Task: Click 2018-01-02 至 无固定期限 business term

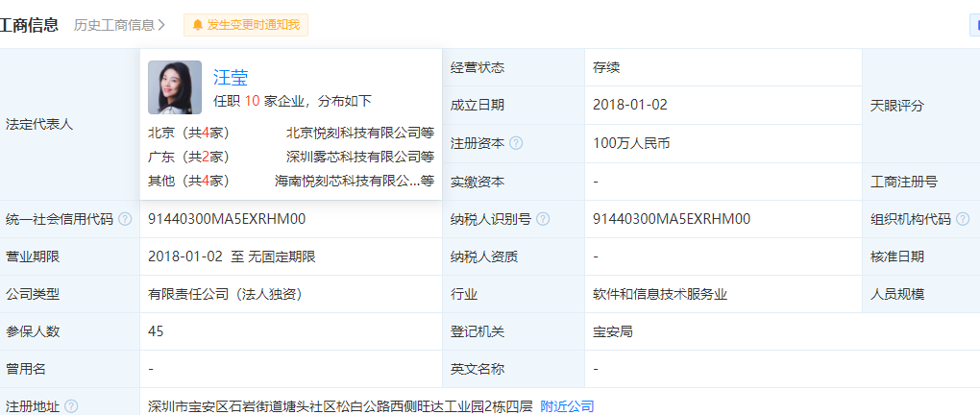Action: [232, 256]
